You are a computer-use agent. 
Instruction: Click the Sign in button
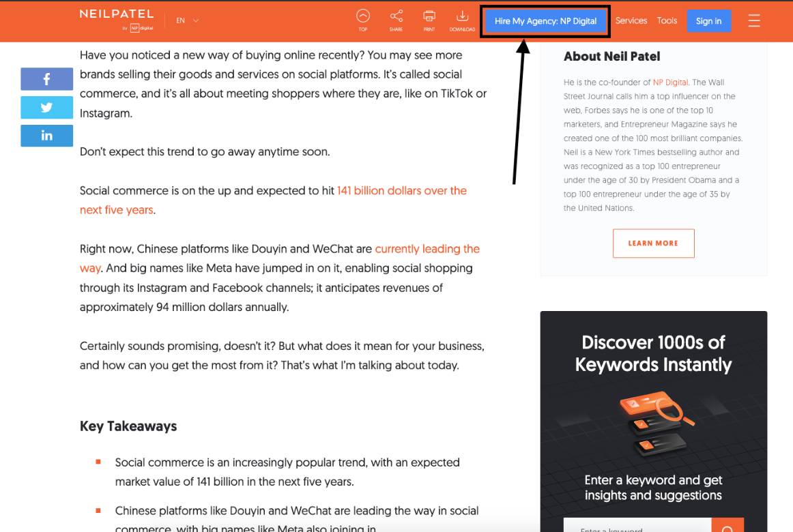pos(708,21)
